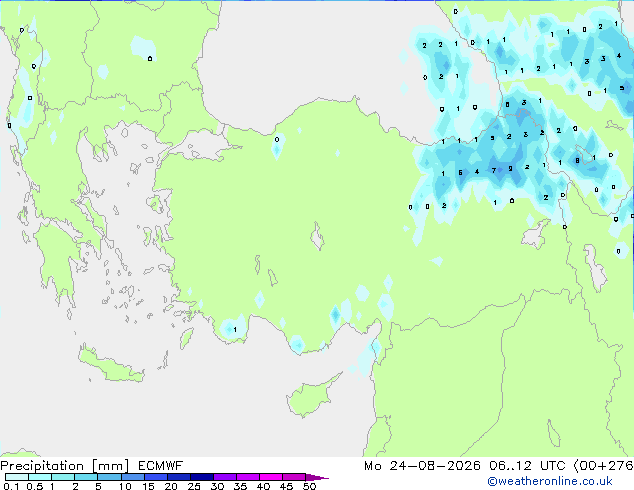This screenshot has width=634, height=490.
Task: Click the "[mm]" unit label
Action: pyautogui.click(x=111, y=466)
